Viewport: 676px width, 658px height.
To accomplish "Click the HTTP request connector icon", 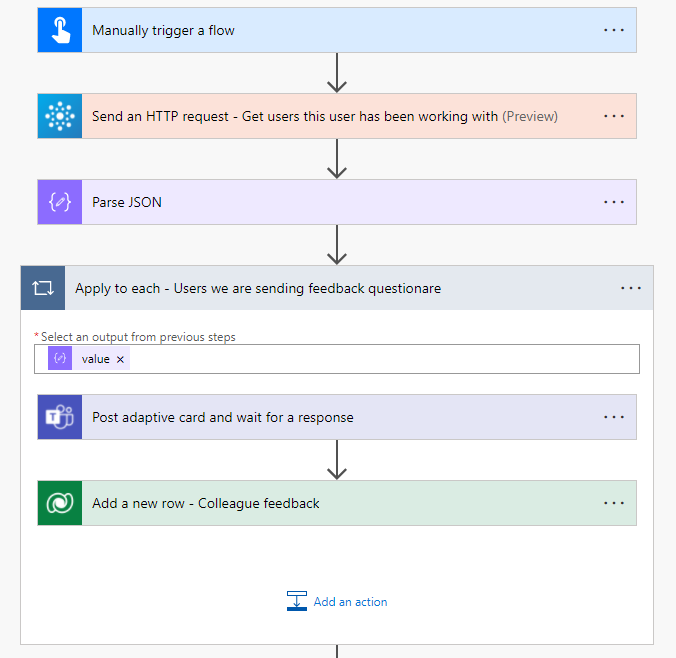I will 59,116.
